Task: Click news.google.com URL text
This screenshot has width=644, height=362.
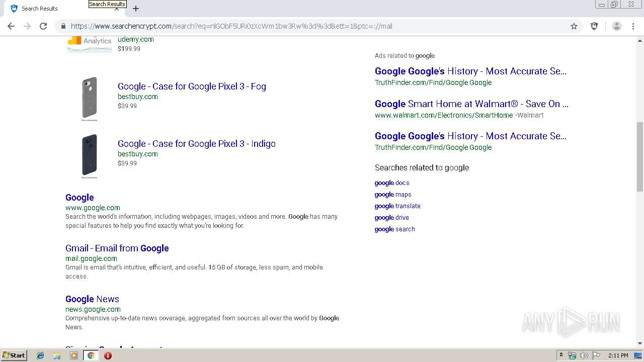Action: [x=93, y=309]
